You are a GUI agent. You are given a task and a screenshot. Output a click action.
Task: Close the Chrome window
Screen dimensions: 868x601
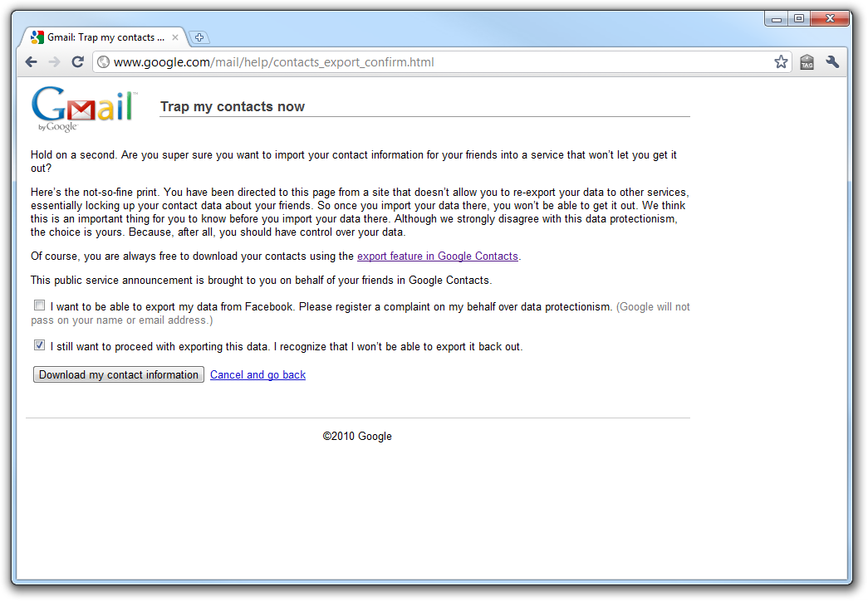[830, 18]
